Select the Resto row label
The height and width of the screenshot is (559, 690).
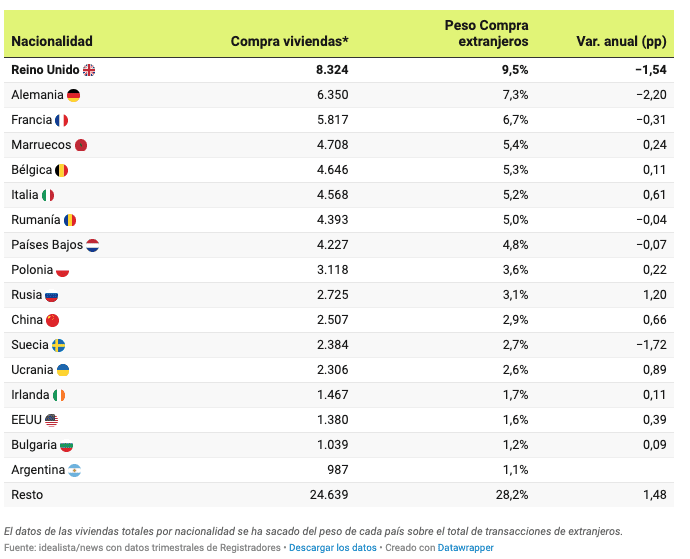point(27,494)
